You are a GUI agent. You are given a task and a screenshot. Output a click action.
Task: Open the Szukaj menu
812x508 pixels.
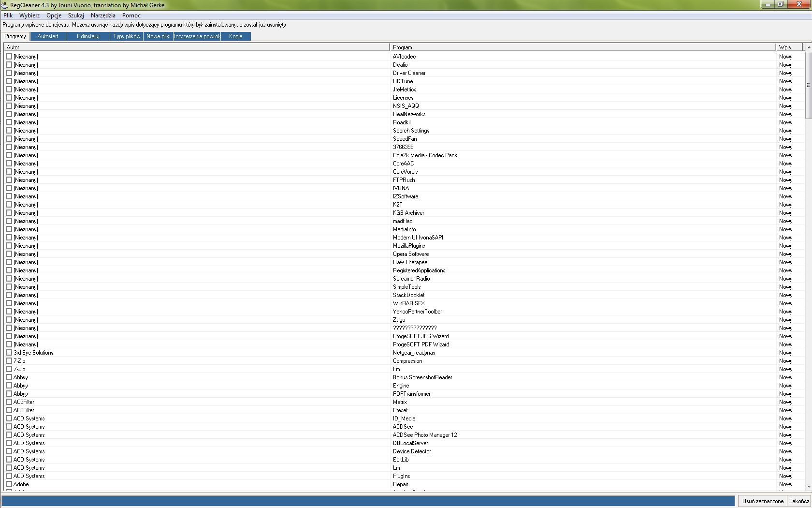(x=76, y=15)
